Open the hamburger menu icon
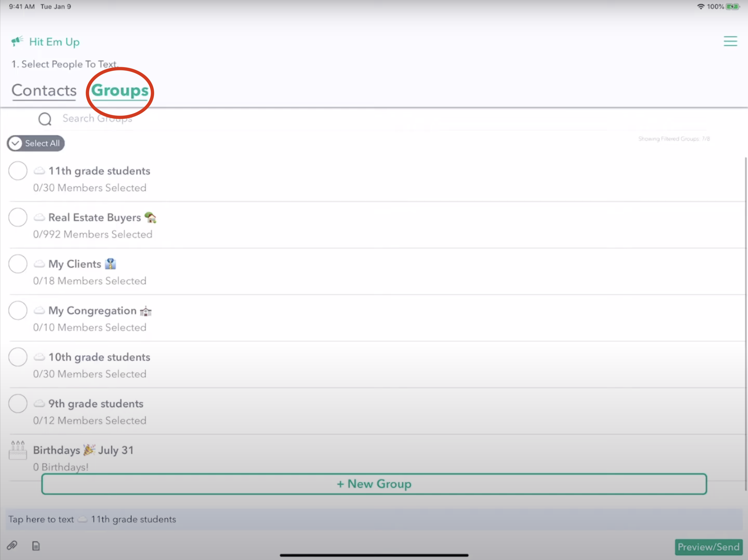The width and height of the screenshot is (748, 560). 730,41
